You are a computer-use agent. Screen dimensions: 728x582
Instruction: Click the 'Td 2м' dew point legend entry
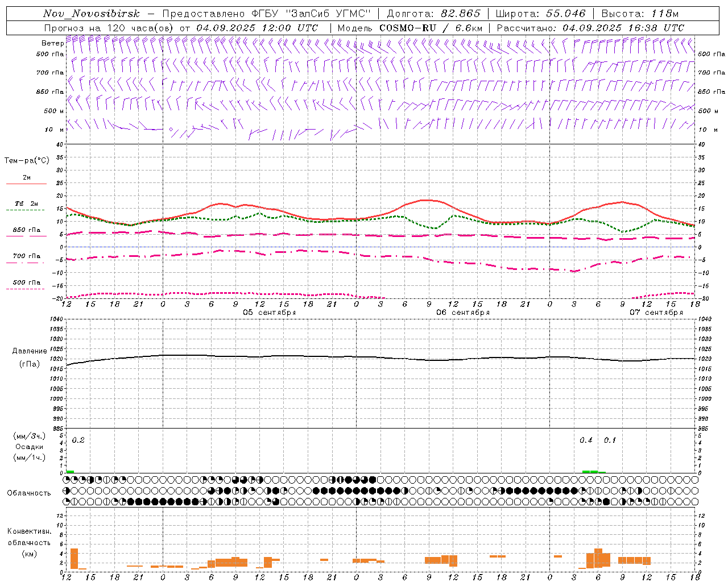pyautogui.click(x=27, y=203)
